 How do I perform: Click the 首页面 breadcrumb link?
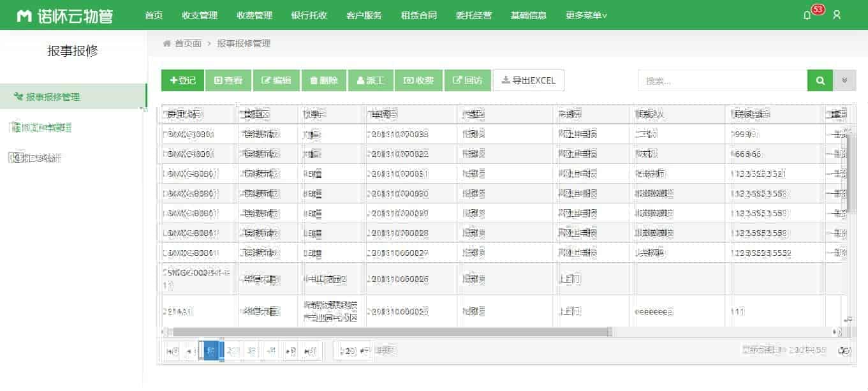point(188,43)
